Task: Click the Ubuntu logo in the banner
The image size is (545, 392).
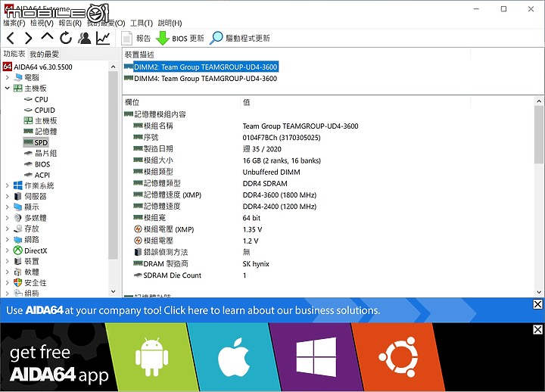Action: (x=399, y=357)
